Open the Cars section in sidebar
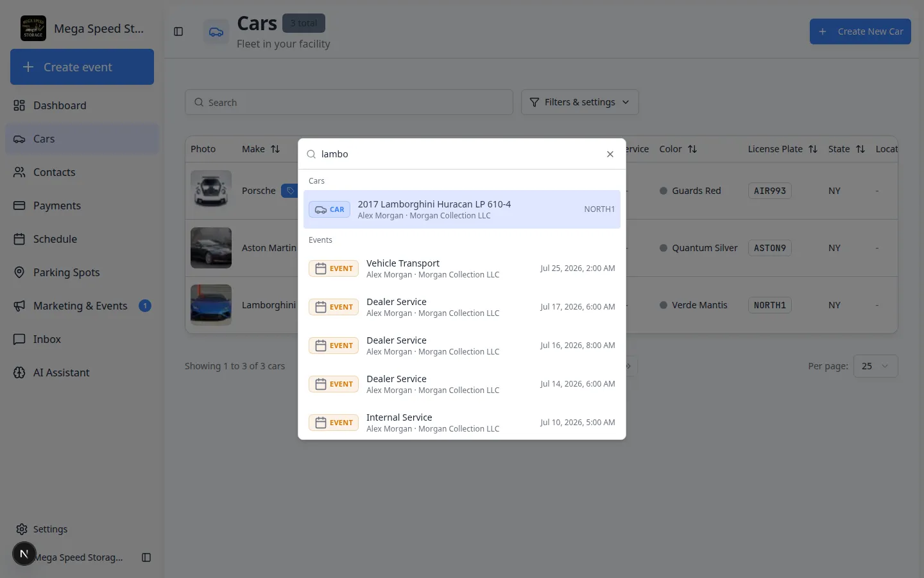924x578 pixels. click(82, 139)
